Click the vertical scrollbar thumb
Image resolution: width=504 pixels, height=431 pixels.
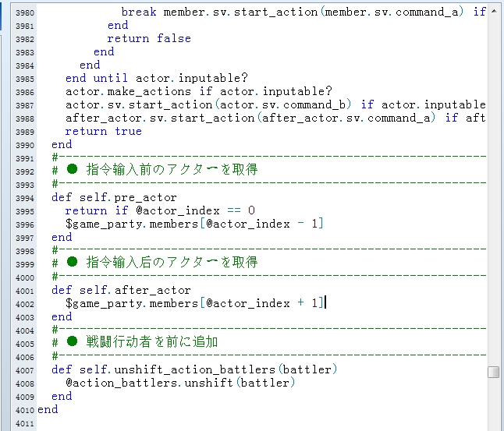493,373
